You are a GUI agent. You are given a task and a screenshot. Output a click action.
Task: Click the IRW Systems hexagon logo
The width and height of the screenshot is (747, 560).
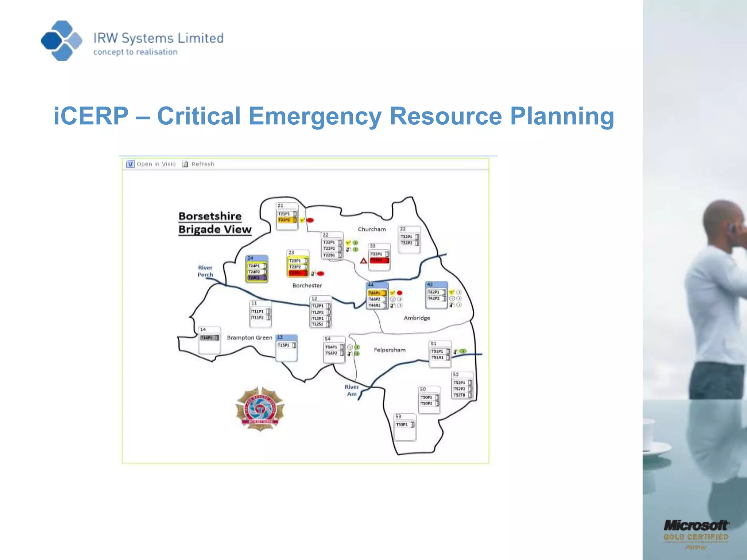coord(61,40)
